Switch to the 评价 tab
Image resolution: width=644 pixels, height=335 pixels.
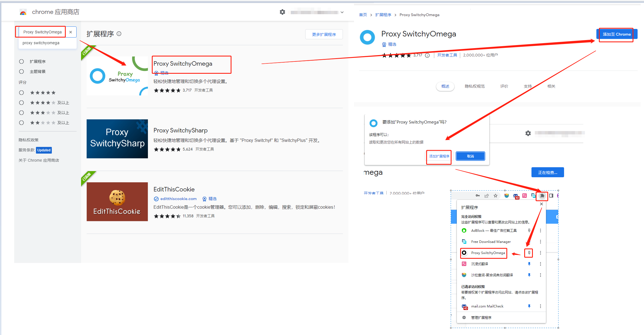pos(504,86)
